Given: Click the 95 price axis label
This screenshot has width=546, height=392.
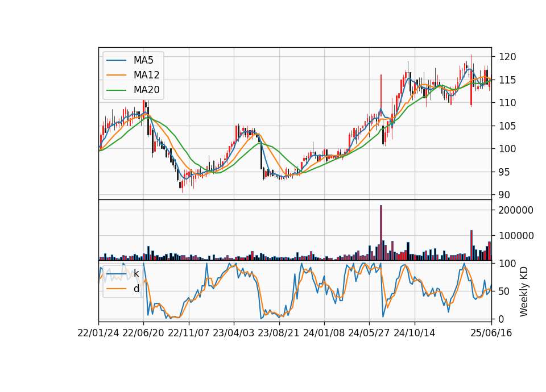Looking at the screenshot, I should point(504,172).
